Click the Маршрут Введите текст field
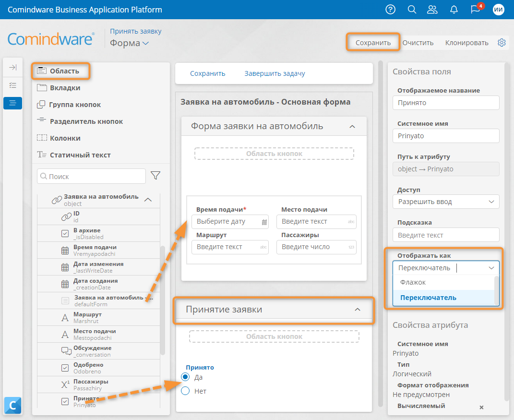The image size is (514, 420). coord(230,247)
